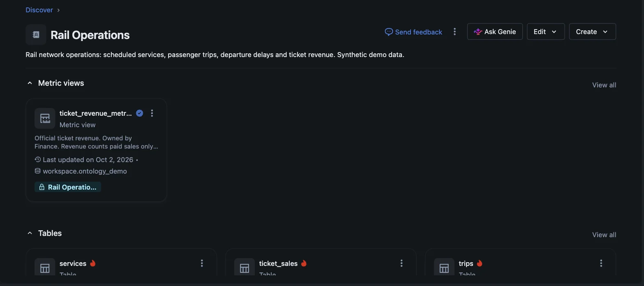Open Ask Genie
Image resolution: width=644 pixels, height=286 pixels.
point(495,32)
